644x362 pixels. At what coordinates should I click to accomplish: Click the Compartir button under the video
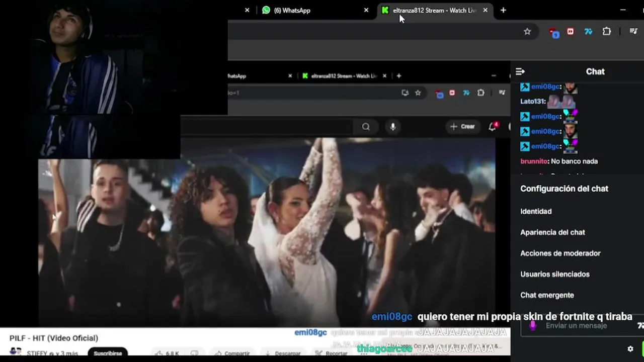233,353
